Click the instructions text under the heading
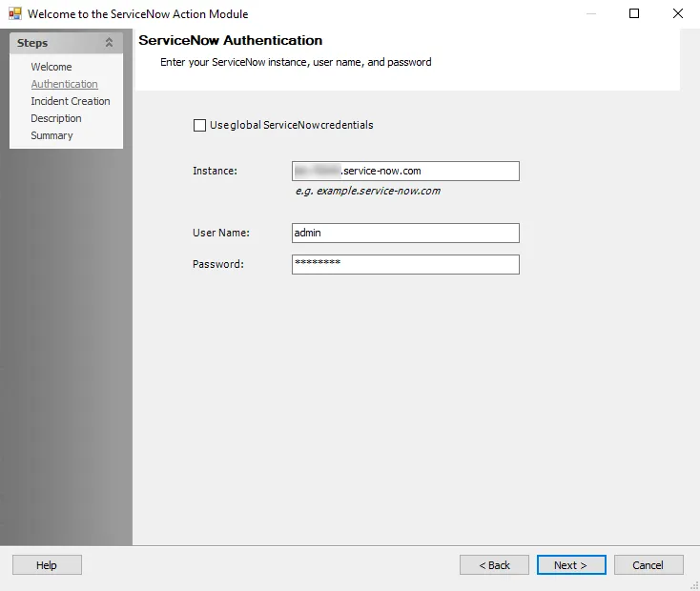The image size is (700, 591). (296, 62)
